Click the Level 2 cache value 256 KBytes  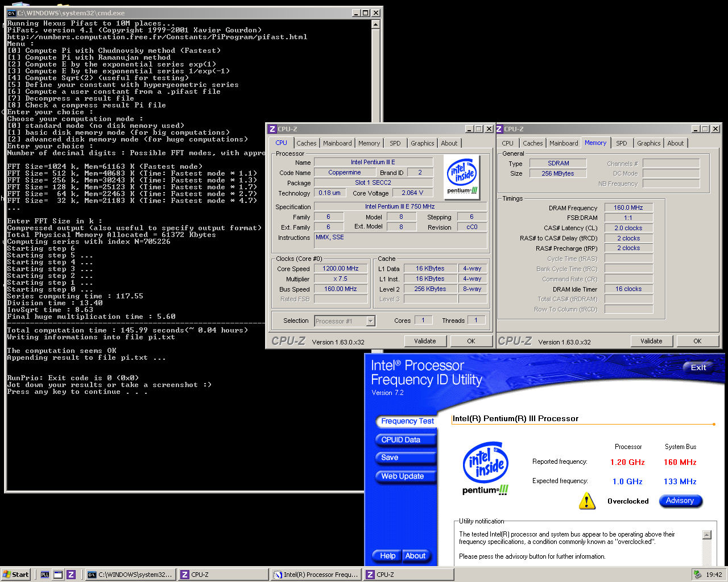[431, 289]
